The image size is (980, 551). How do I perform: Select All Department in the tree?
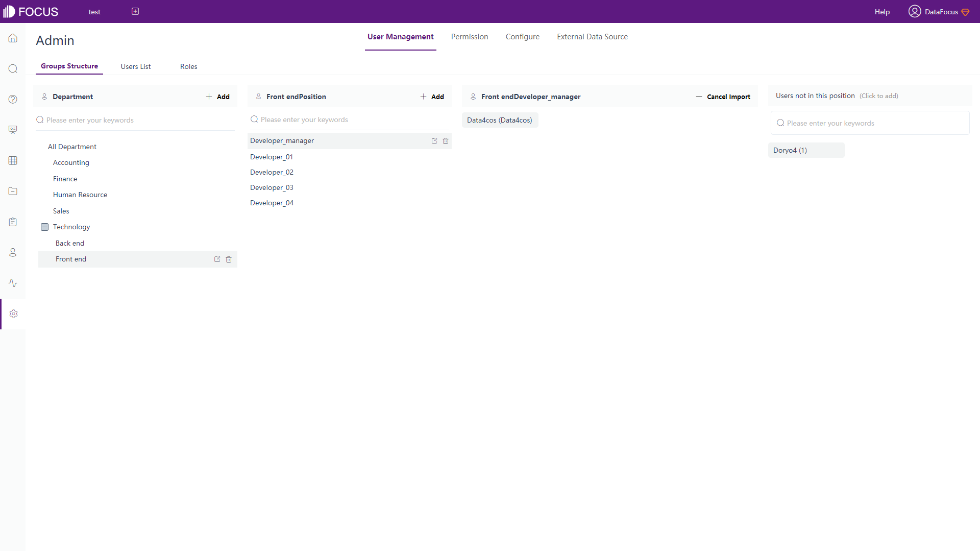pos(72,147)
